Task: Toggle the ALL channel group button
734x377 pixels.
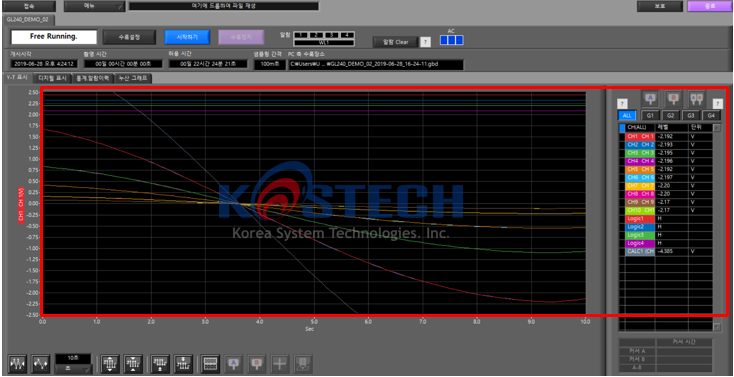Action: pyautogui.click(x=627, y=115)
